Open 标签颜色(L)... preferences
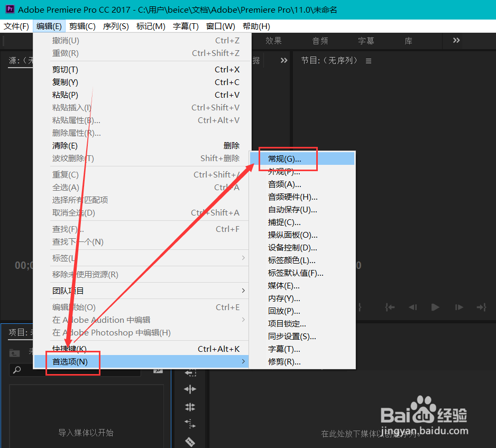This screenshot has width=496, height=448. 302,260
